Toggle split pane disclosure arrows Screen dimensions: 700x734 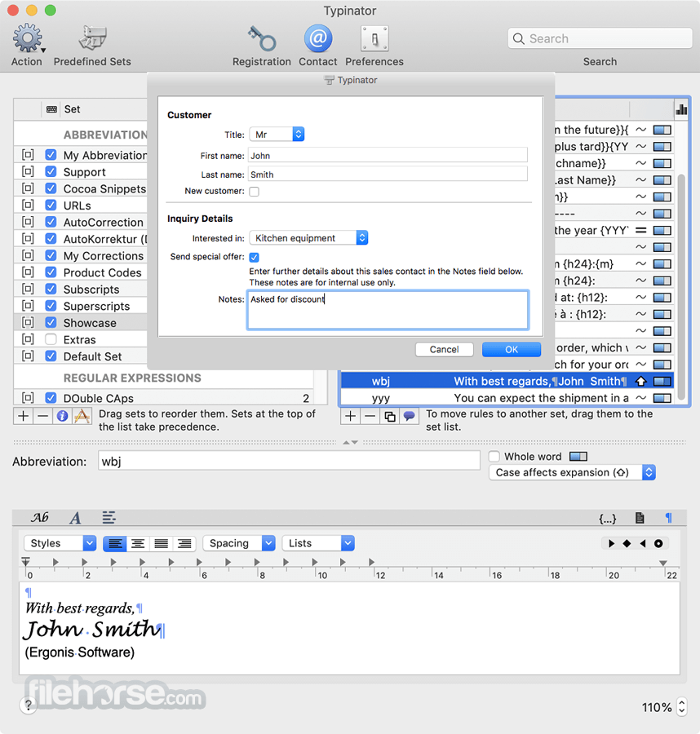(x=350, y=442)
